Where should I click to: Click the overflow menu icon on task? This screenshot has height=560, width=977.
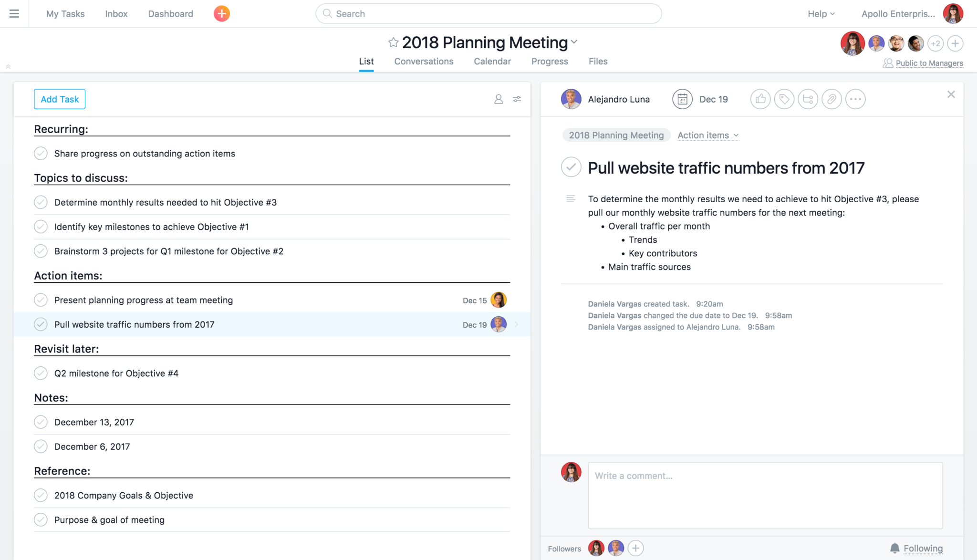pyautogui.click(x=854, y=99)
